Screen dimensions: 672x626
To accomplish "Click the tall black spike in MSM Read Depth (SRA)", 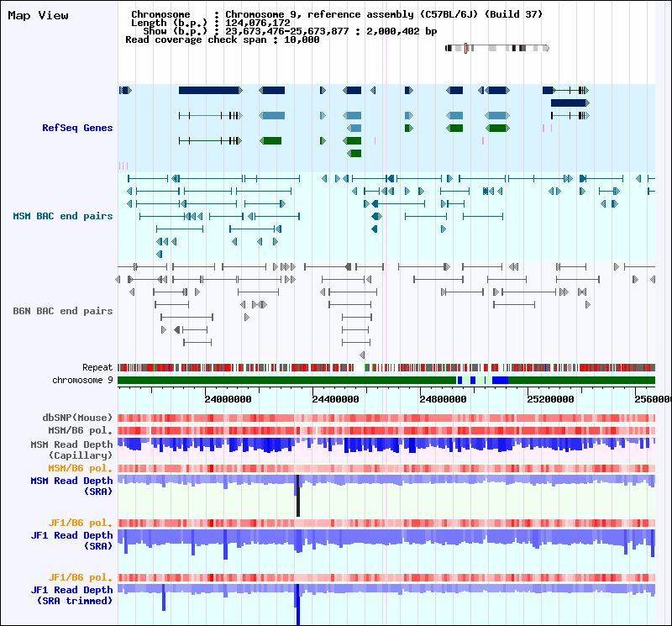I will point(297,497).
